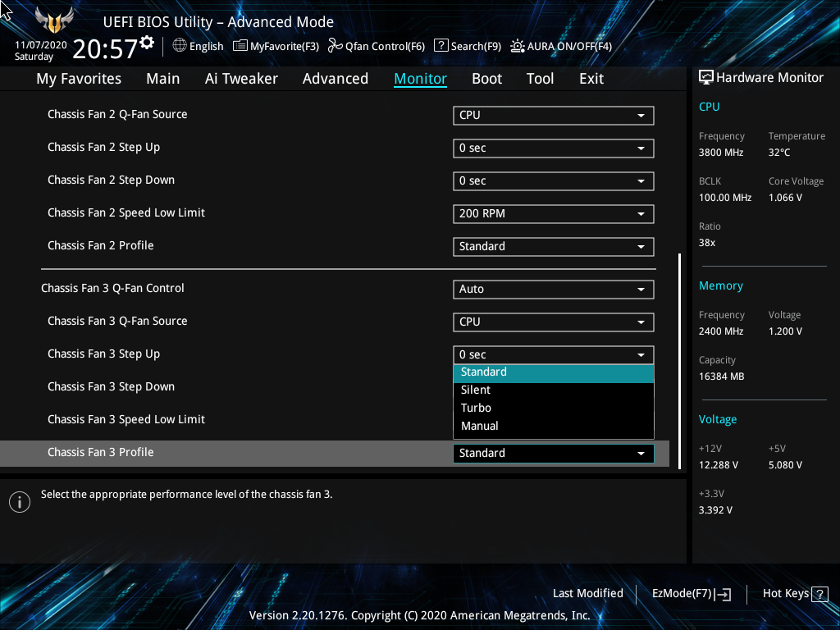Choose Standard in the profile list
Image resolution: width=840 pixels, height=630 pixels.
click(x=554, y=372)
